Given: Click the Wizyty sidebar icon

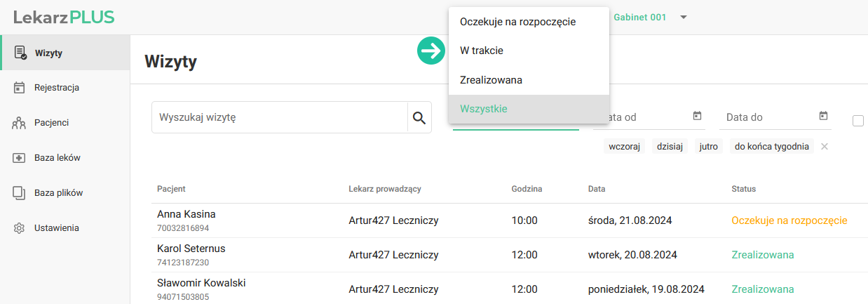Looking at the screenshot, I should pyautogui.click(x=20, y=53).
